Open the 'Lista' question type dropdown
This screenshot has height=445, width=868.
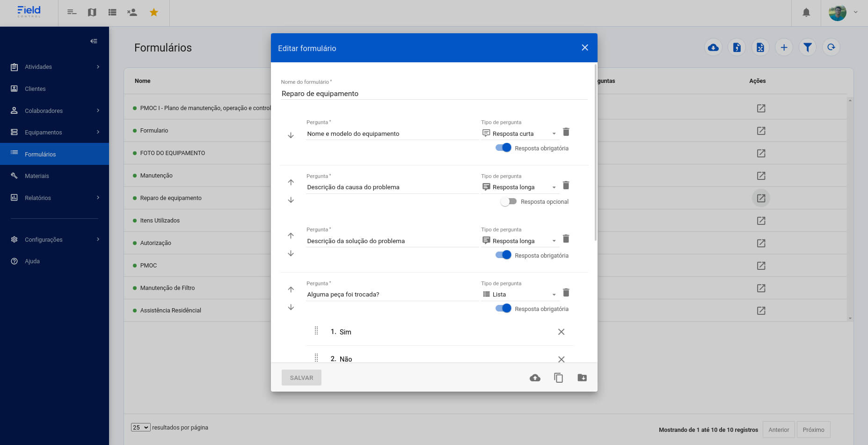519,295
